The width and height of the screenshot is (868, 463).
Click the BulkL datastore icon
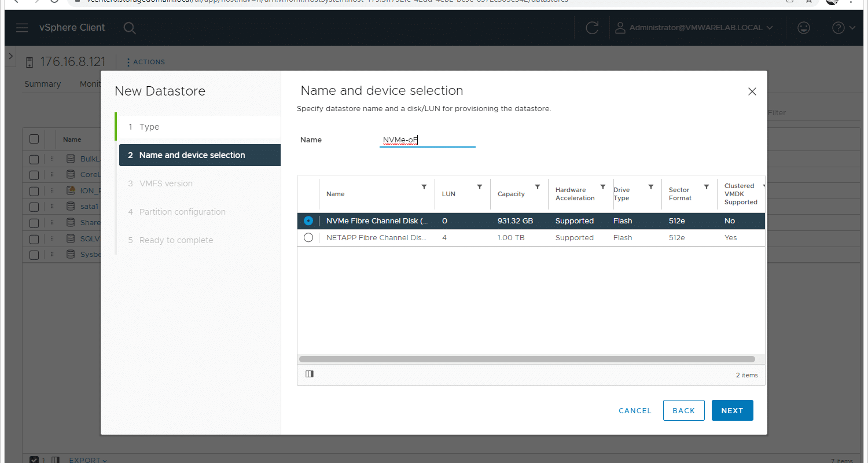pyautogui.click(x=71, y=159)
